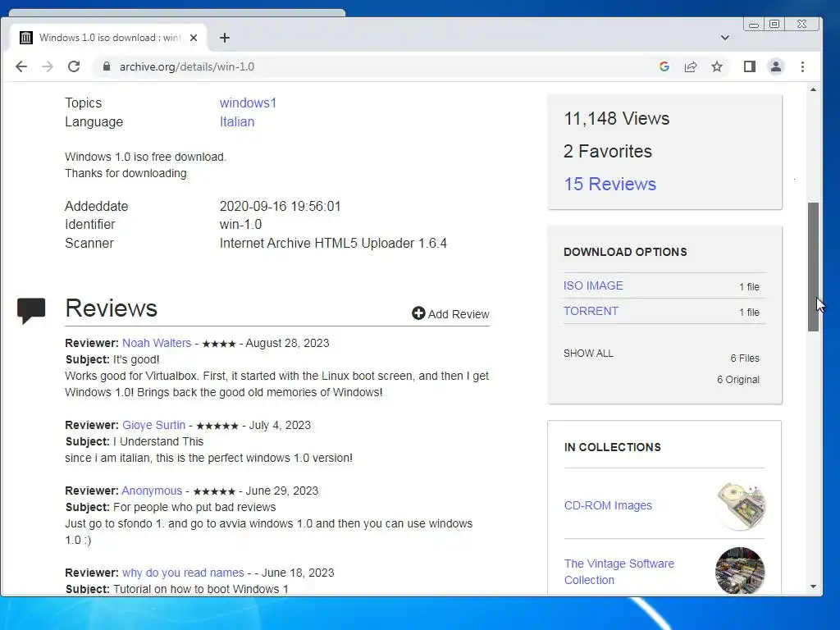The height and width of the screenshot is (630, 840).
Task: Open reviewer Gioye Surtin profile
Action: pyautogui.click(x=153, y=425)
